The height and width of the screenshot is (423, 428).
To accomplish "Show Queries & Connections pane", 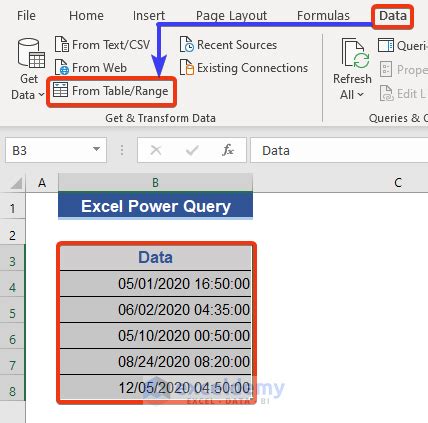I will (x=402, y=45).
